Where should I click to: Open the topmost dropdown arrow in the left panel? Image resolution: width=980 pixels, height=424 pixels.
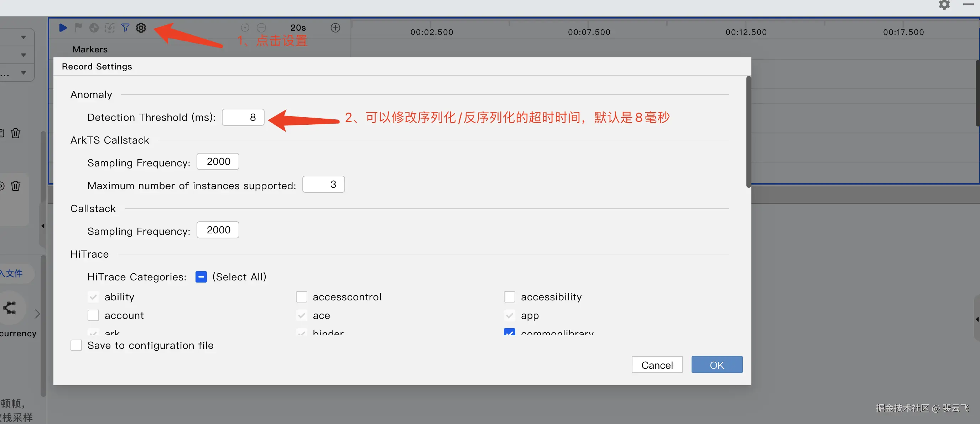click(24, 37)
